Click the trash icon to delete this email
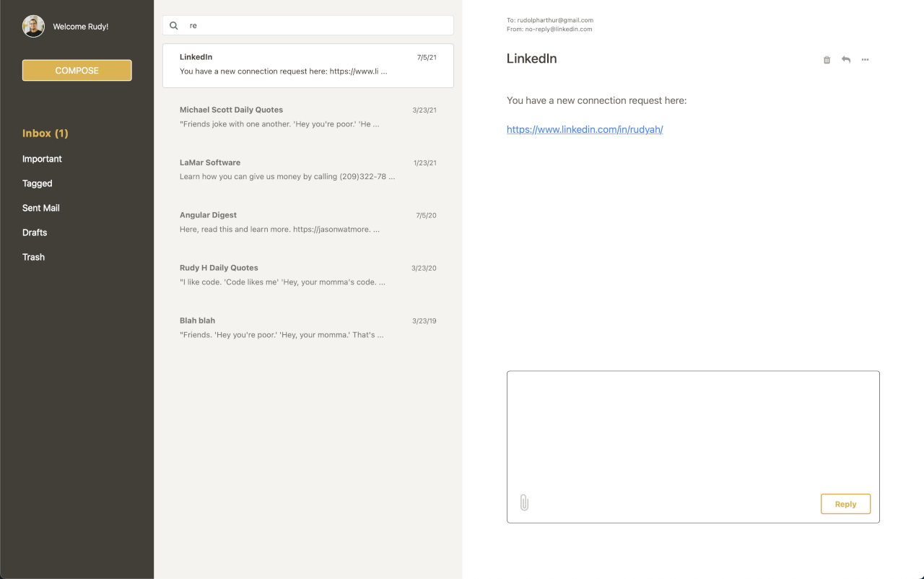This screenshot has height=579, width=924. click(x=826, y=60)
